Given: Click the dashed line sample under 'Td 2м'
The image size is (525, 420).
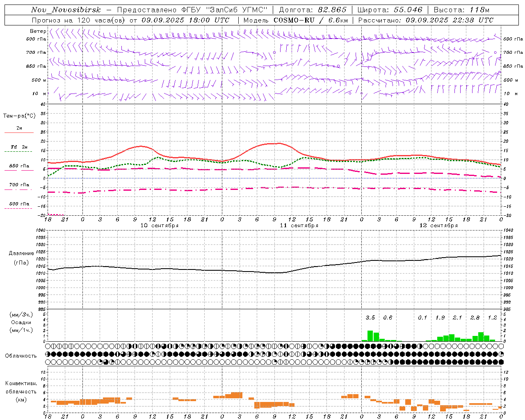Looking at the screenshot, I should [x=18, y=151].
